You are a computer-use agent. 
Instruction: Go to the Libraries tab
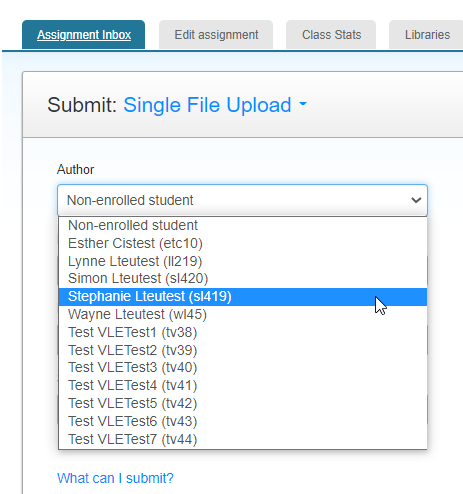(426, 35)
